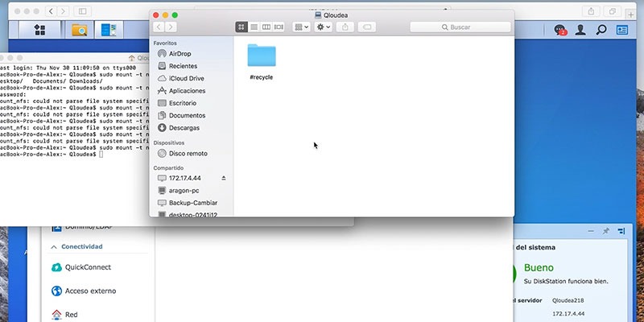The height and width of the screenshot is (322, 644).
Task: Pin the system status widget
Action: [x=606, y=231]
